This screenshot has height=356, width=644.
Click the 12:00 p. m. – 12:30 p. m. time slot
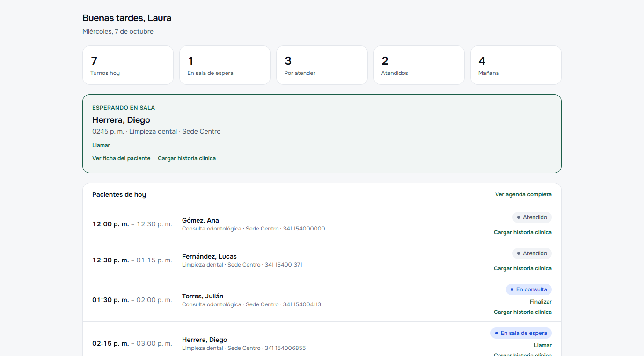[x=132, y=224]
